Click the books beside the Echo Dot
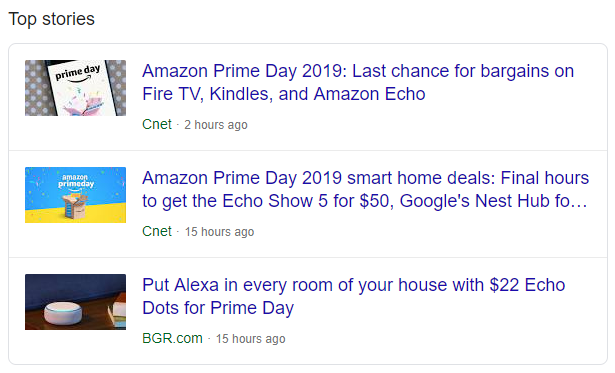Image resolution: width=615 pixels, height=373 pixels. [118, 314]
